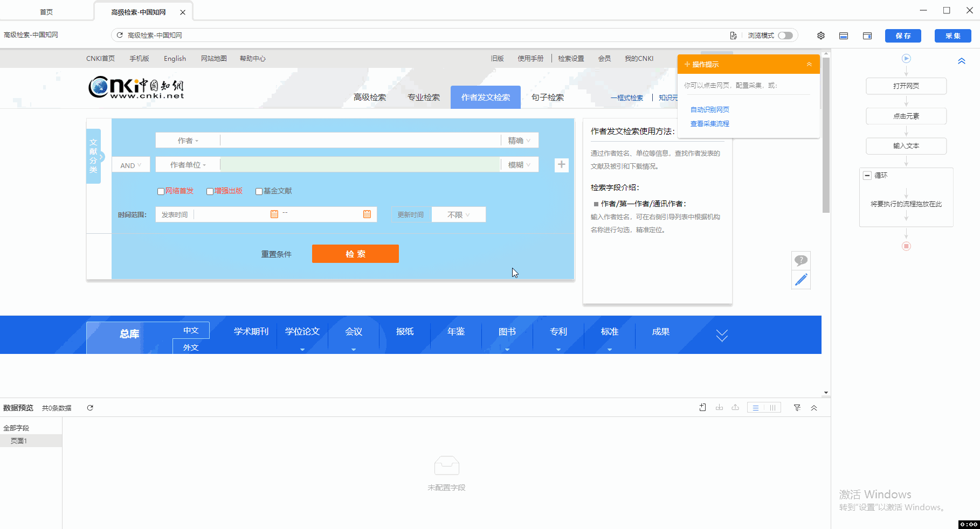Open the 首页 application tab
This screenshot has height=529, width=980.
pyautogui.click(x=46, y=12)
